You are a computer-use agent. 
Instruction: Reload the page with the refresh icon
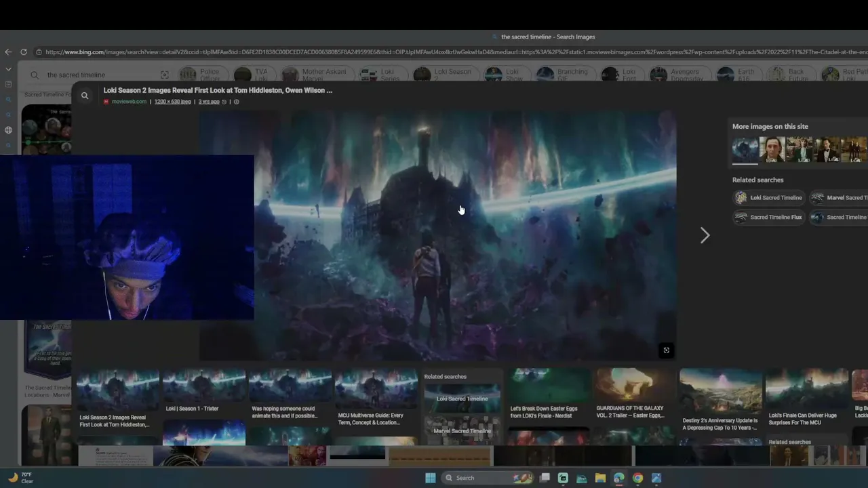[24, 52]
